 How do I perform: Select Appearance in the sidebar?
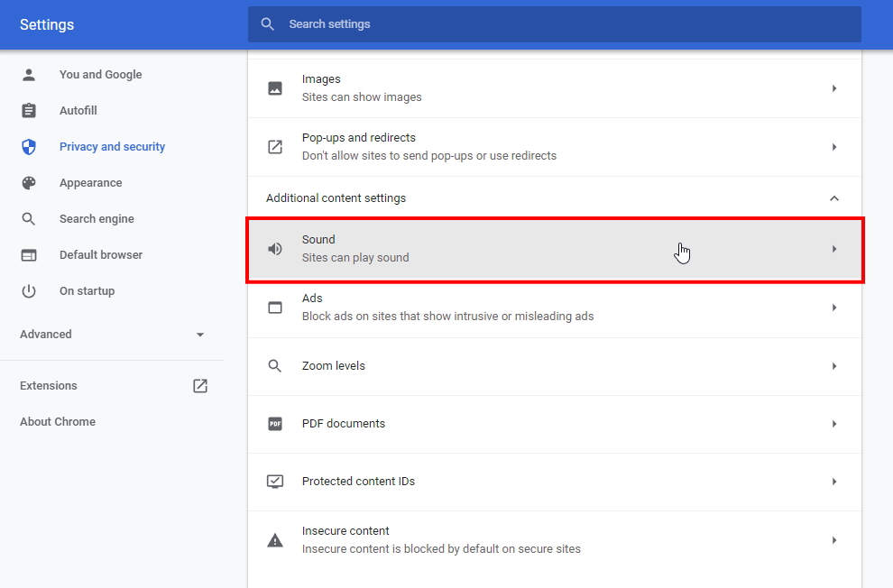click(90, 183)
